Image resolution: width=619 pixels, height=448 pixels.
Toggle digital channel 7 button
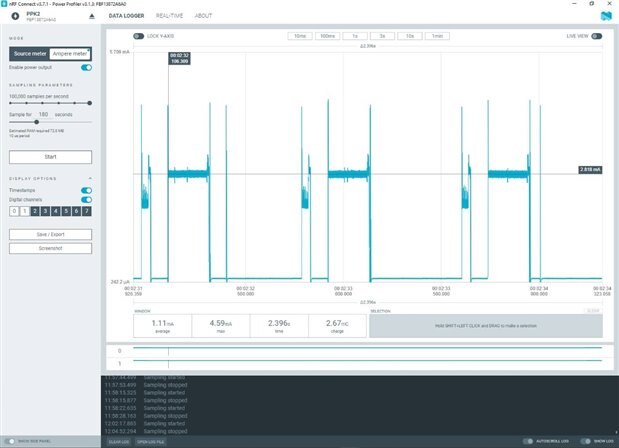coord(87,212)
